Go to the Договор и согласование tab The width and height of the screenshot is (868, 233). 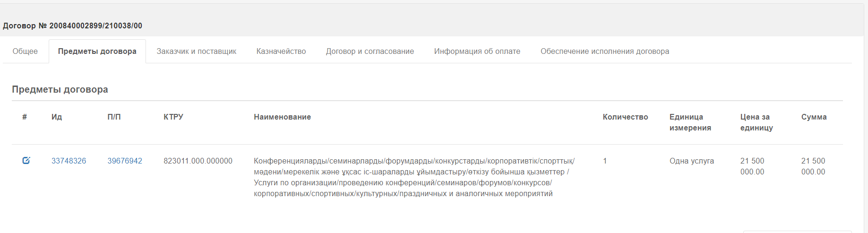(370, 51)
